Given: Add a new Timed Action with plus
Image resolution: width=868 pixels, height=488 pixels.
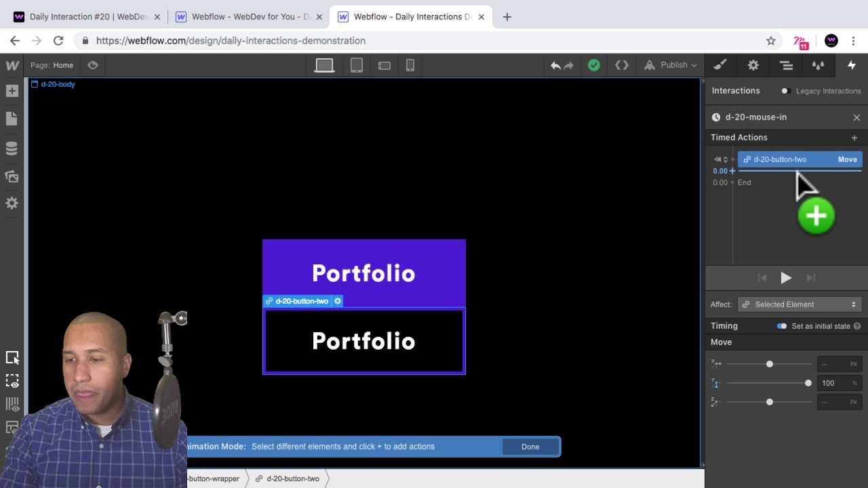Looking at the screenshot, I should pyautogui.click(x=854, y=138).
